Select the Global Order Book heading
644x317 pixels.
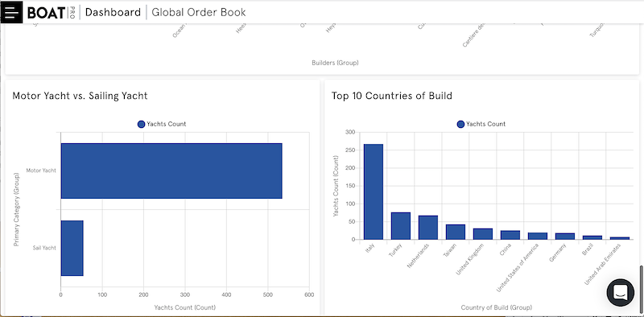click(x=199, y=12)
